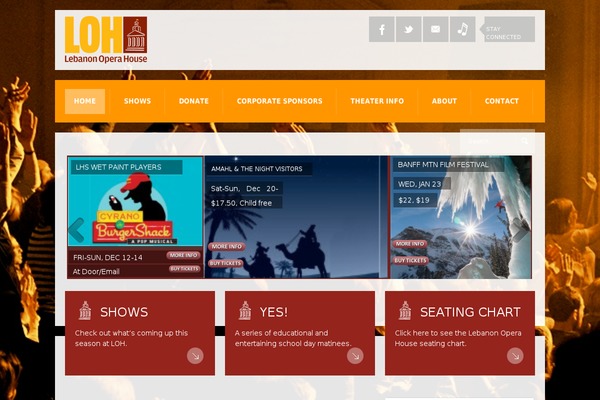The height and width of the screenshot is (400, 600).
Task: Click More Info for Cyrano Burger Shack
Action: 183,255
